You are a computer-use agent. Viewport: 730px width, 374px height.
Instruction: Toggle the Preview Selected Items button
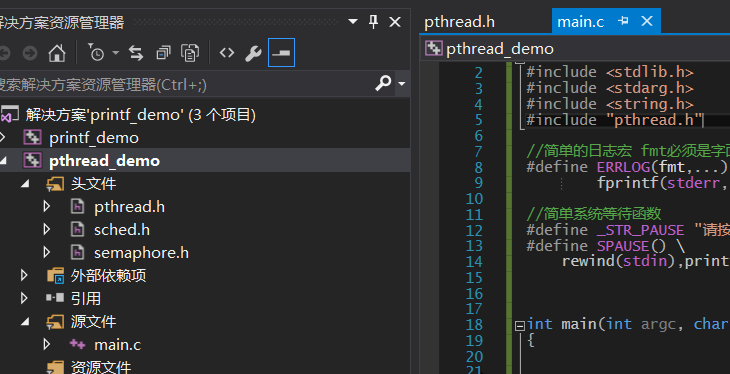point(281,53)
